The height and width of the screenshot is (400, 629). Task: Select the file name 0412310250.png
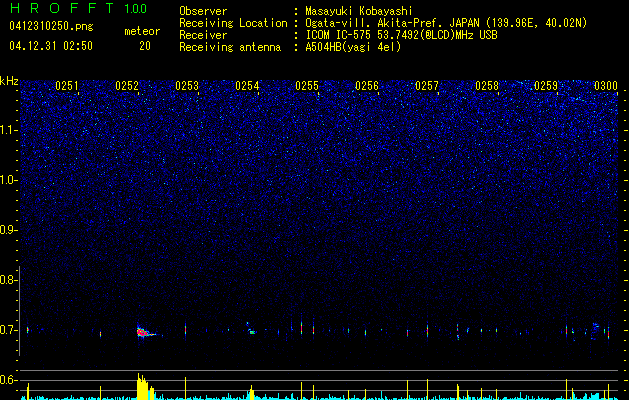(51, 26)
